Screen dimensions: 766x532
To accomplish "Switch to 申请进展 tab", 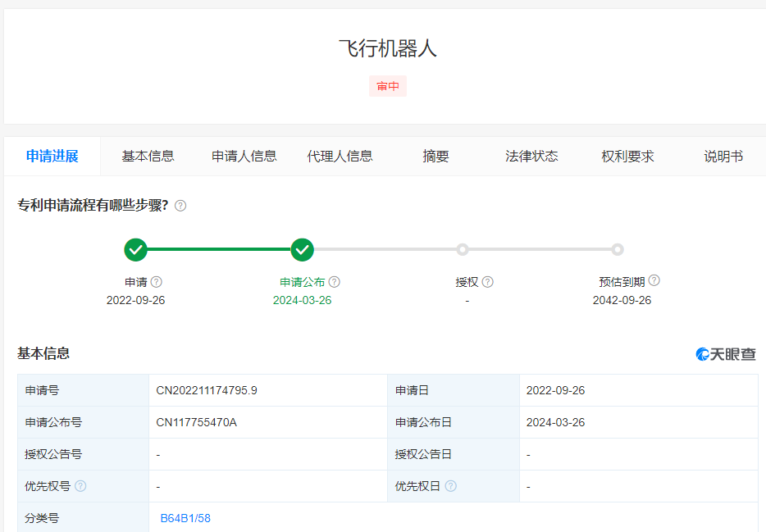I will coord(52,157).
